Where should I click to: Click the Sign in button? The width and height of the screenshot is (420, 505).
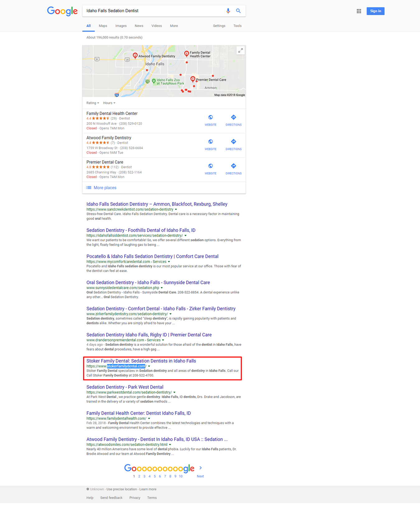pyautogui.click(x=375, y=11)
